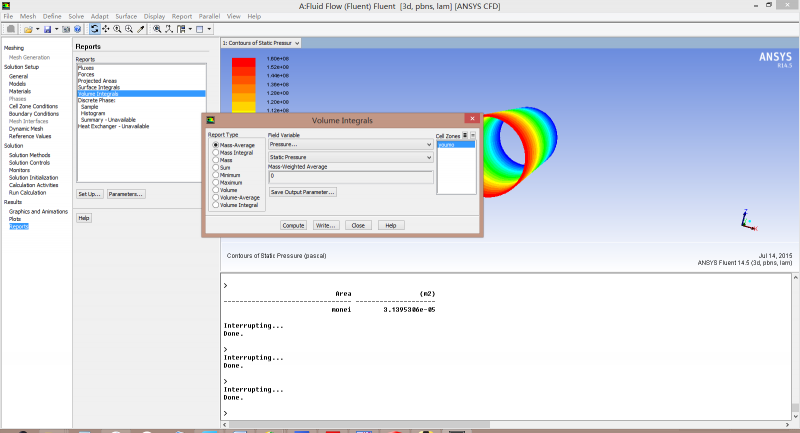800x433 pixels.
Task: Open the Static Pressure dropdown
Action: point(351,158)
